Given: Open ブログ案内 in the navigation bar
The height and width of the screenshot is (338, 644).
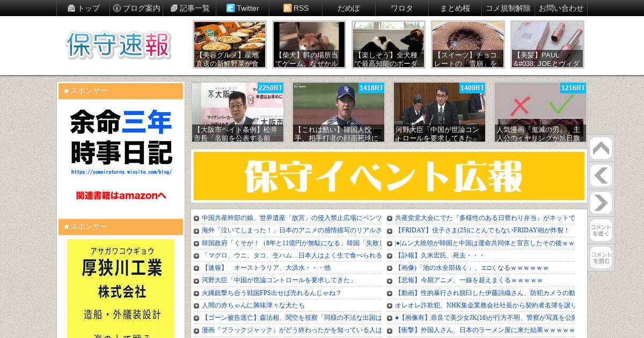Looking at the screenshot, I should click(136, 8).
